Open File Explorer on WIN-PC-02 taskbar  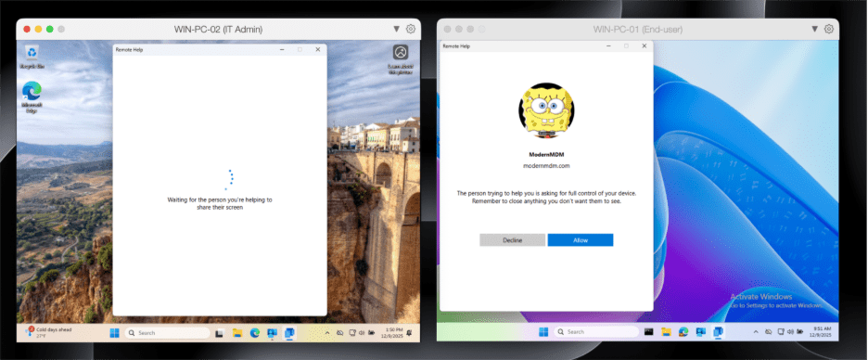click(x=236, y=333)
